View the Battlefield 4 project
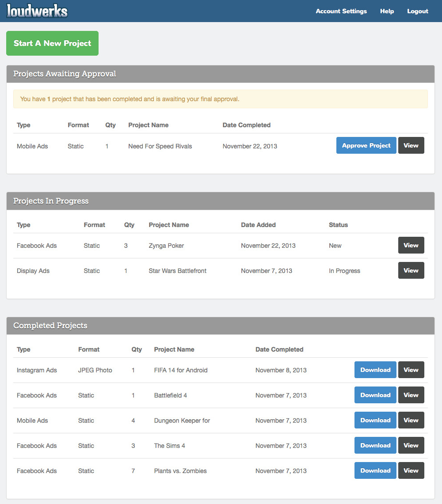Viewport: 442px width, 504px height. [x=411, y=395]
